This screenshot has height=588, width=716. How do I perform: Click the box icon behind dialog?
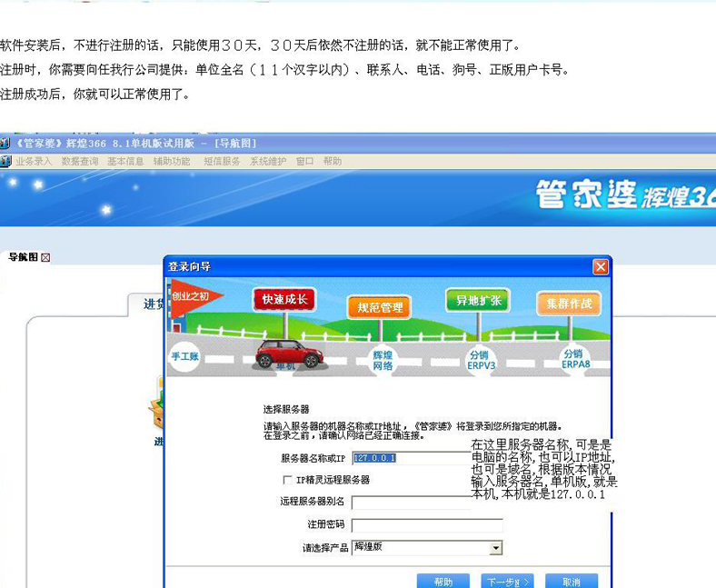(x=156, y=404)
